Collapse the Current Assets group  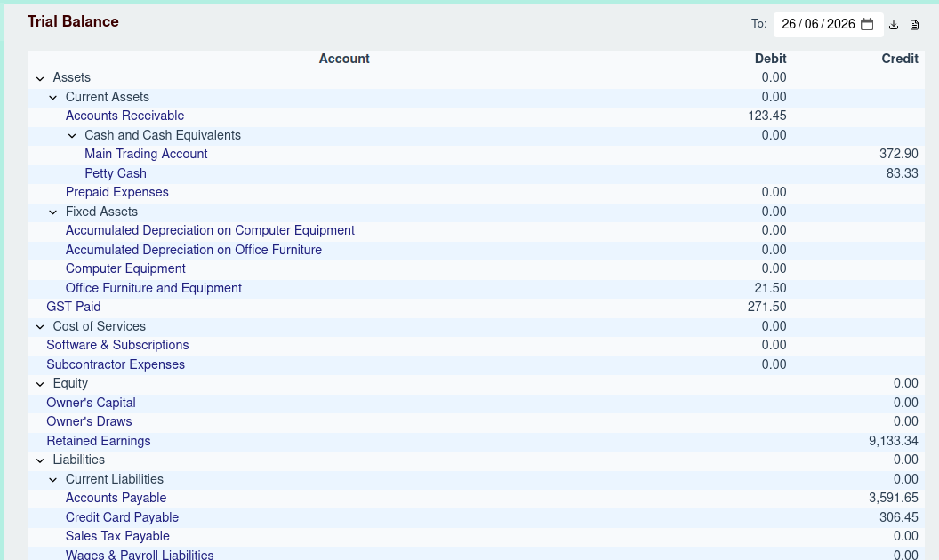pyautogui.click(x=53, y=98)
